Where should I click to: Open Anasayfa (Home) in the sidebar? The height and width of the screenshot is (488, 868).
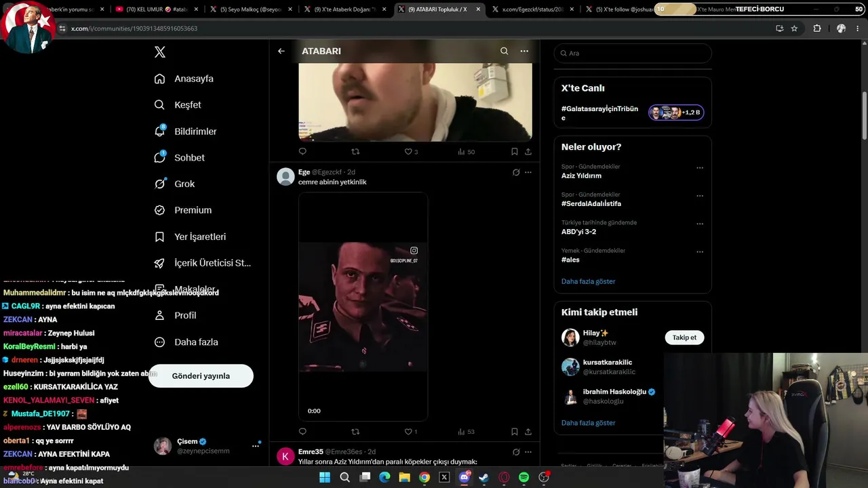(184, 79)
